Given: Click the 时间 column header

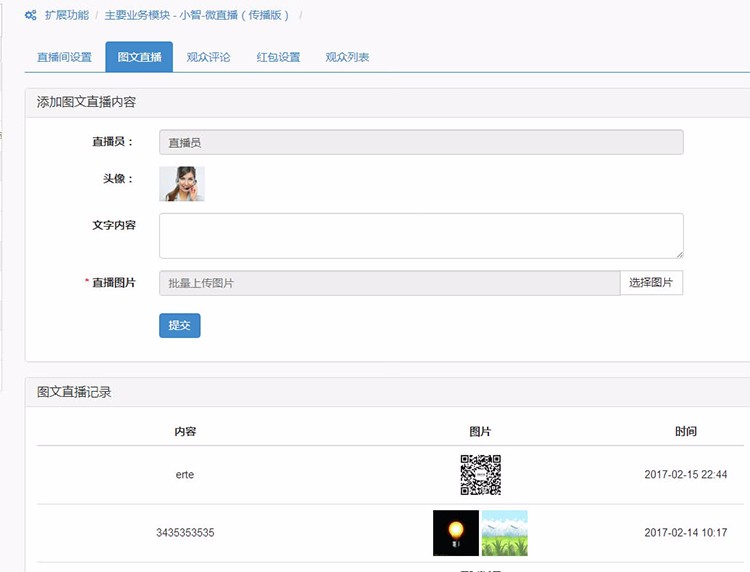Looking at the screenshot, I should click(685, 431).
